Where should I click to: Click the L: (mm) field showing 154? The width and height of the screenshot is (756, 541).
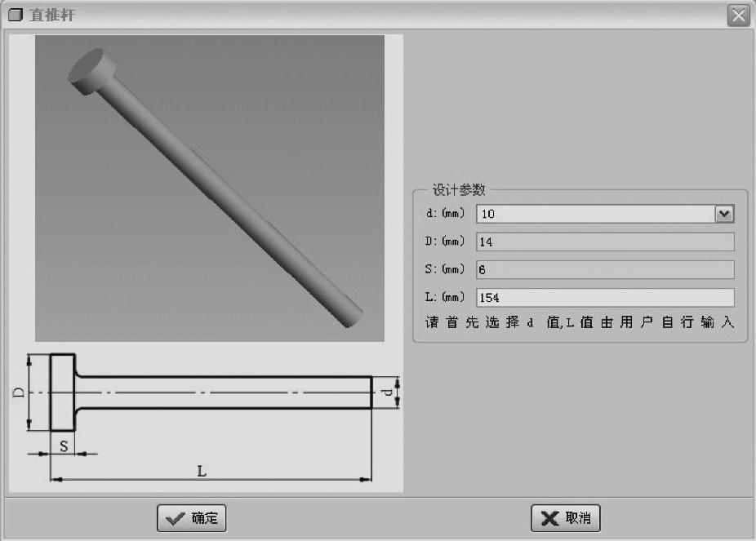tap(605, 298)
